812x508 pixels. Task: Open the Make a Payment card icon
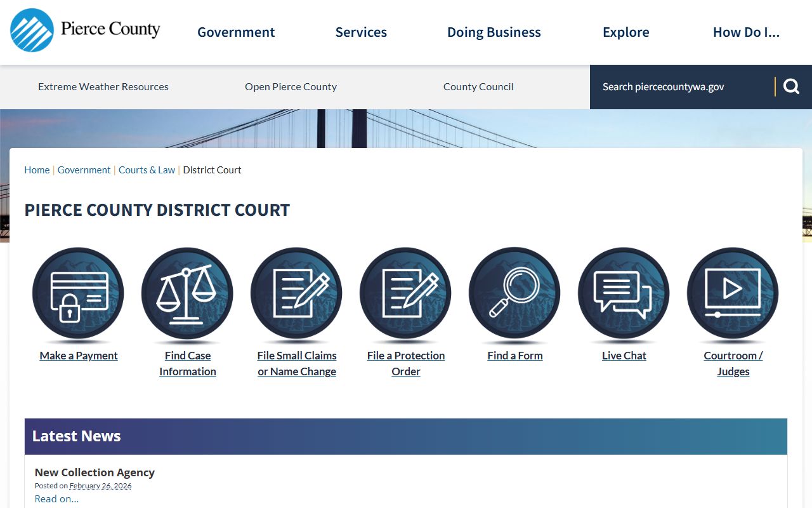[x=79, y=295]
